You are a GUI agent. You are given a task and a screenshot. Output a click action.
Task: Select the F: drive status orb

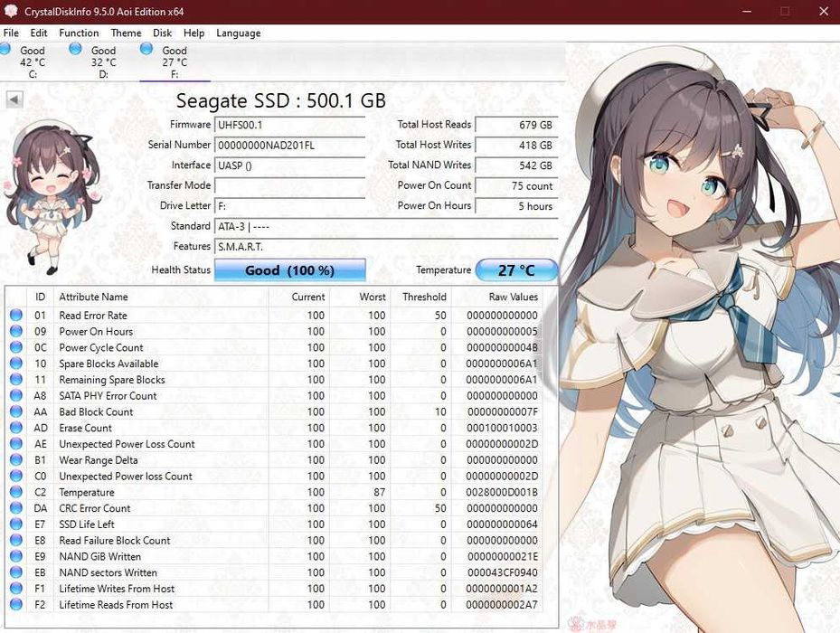tap(146, 50)
